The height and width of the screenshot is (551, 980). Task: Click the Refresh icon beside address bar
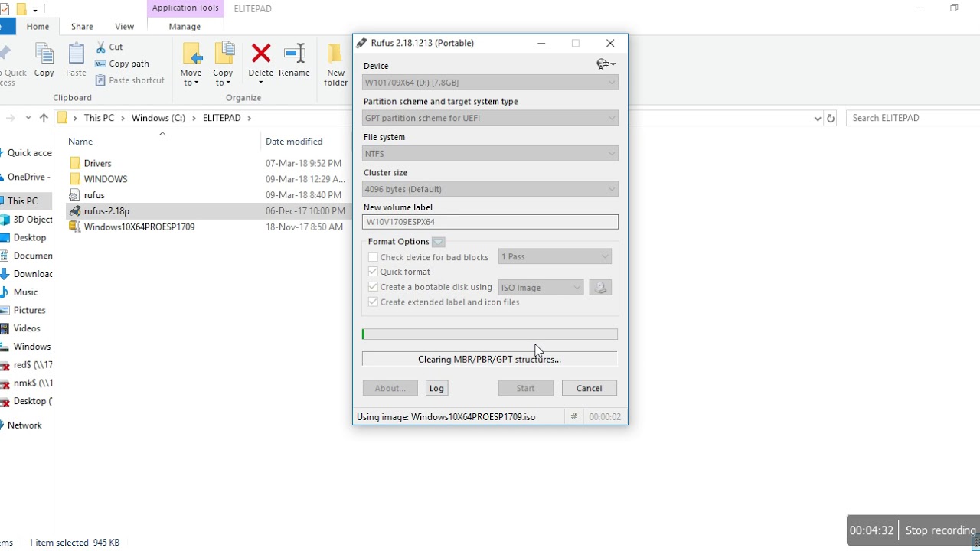[831, 118]
